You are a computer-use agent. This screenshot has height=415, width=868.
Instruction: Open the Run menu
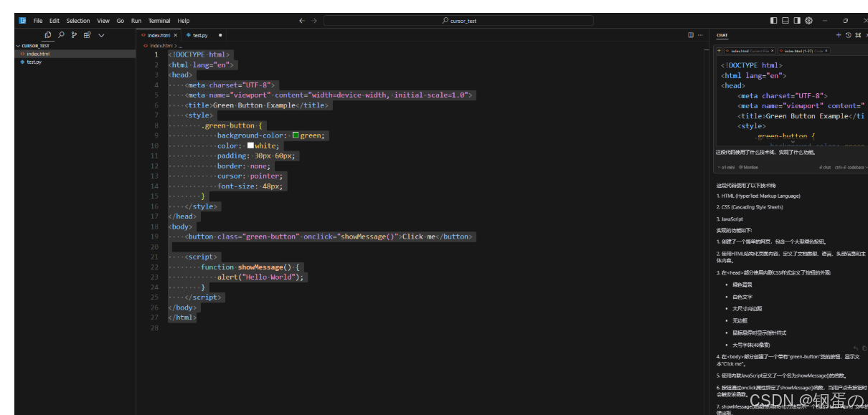136,21
